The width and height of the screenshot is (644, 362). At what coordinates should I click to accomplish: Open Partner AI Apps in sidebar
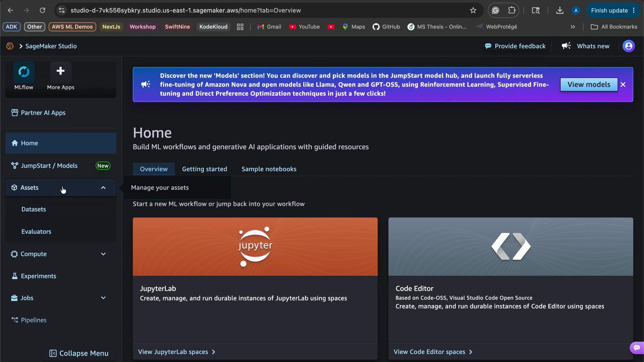pos(61,113)
